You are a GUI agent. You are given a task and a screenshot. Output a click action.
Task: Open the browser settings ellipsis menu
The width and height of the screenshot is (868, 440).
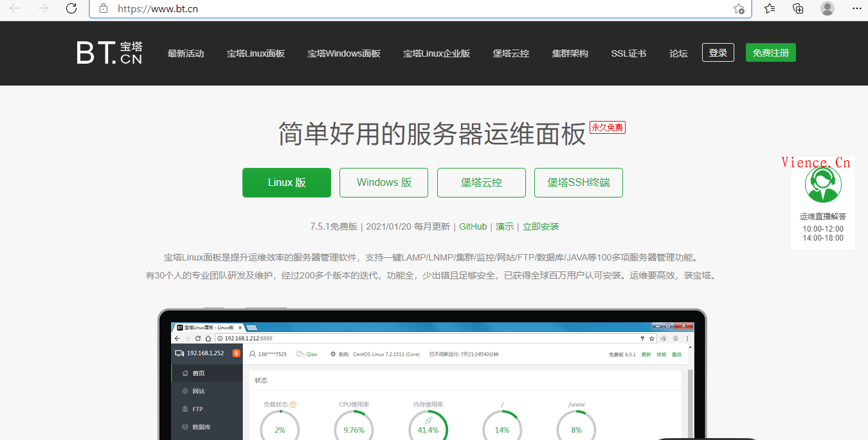(856, 8)
